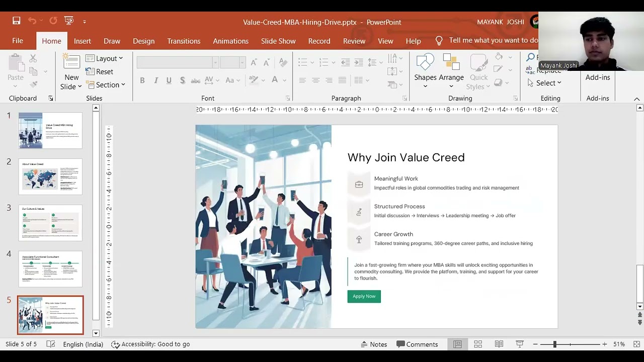Switch to Reading View icon
This screenshot has height=362, width=644.
[x=499, y=344]
